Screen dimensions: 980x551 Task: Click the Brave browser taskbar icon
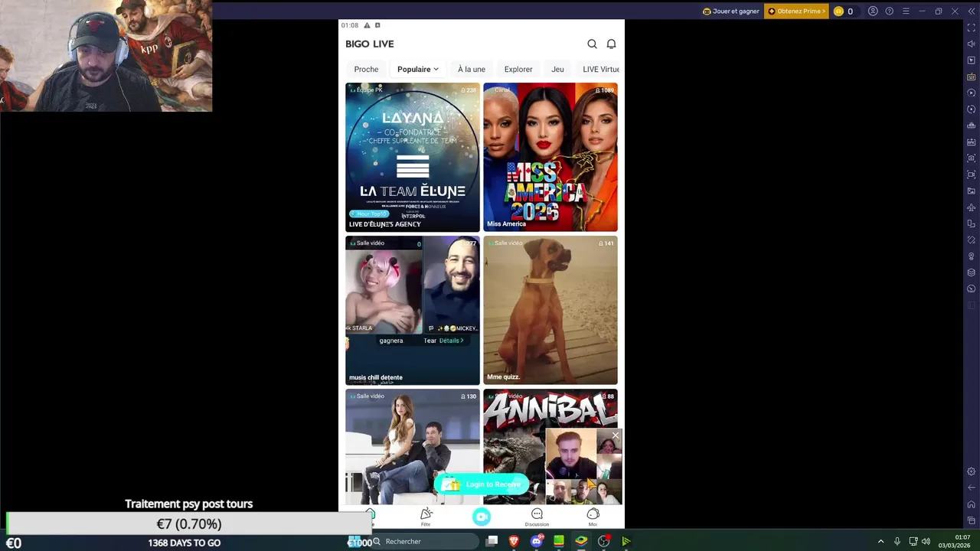[514, 541]
